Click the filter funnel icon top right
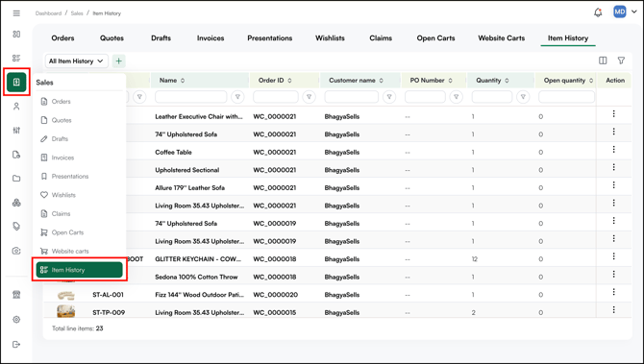This screenshot has width=644, height=364. tap(621, 61)
